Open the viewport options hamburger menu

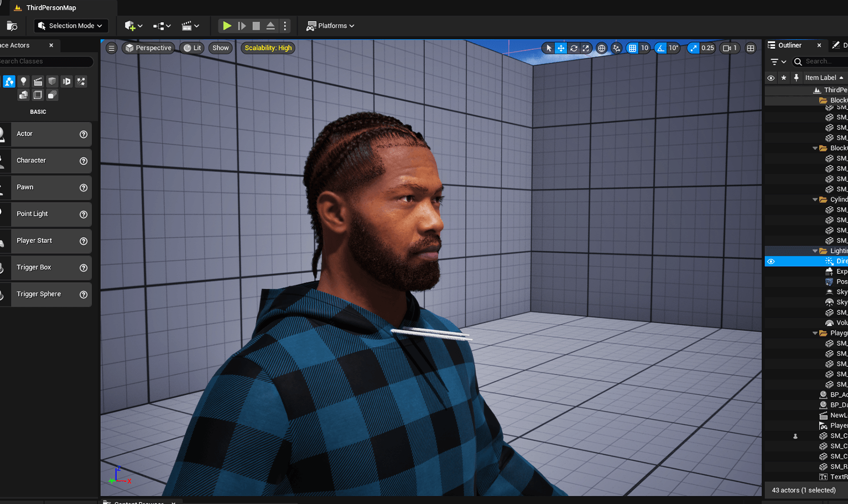pyautogui.click(x=111, y=48)
